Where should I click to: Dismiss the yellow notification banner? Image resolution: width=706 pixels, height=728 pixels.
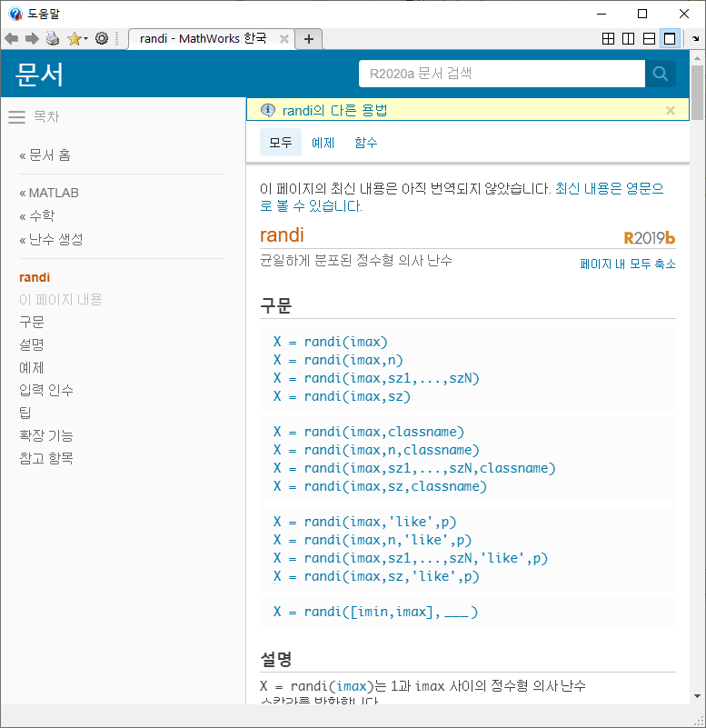(671, 111)
